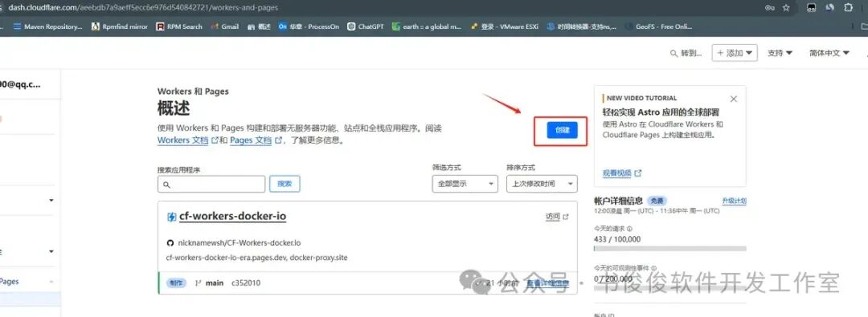This screenshot has width=868, height=317.
Task: Open the 查看详细信息 link
Action: (x=547, y=283)
